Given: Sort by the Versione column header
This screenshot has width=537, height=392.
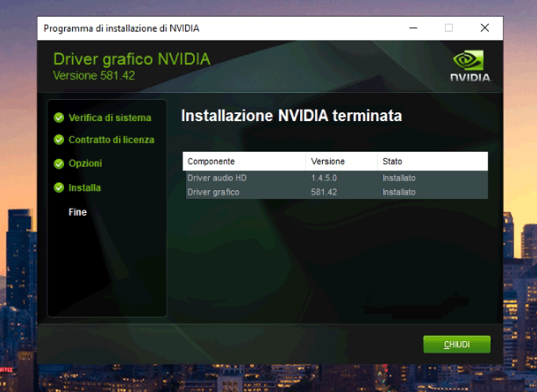Looking at the screenshot, I should (328, 162).
